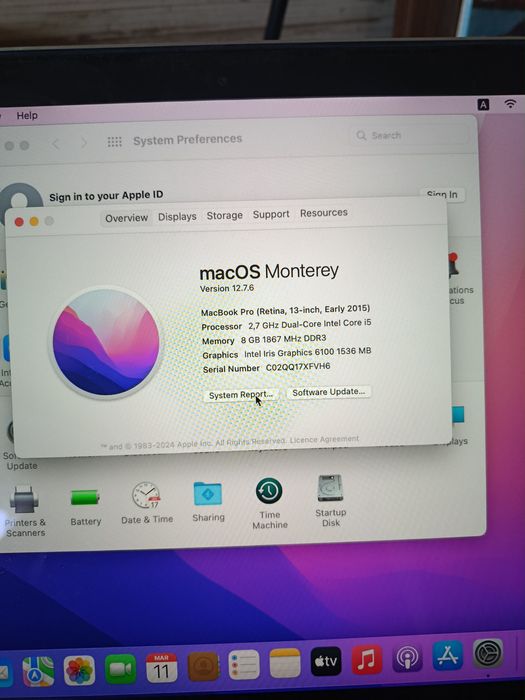Viewport: 525px width, 700px height.
Task: Go back in System Preferences
Action: click(55, 144)
